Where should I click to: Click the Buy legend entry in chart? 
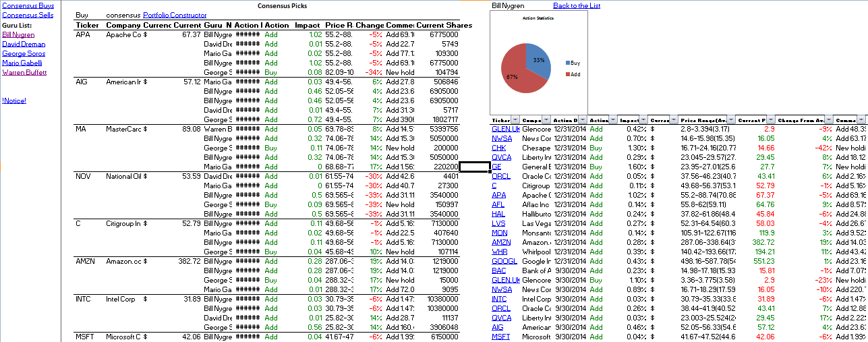point(573,62)
